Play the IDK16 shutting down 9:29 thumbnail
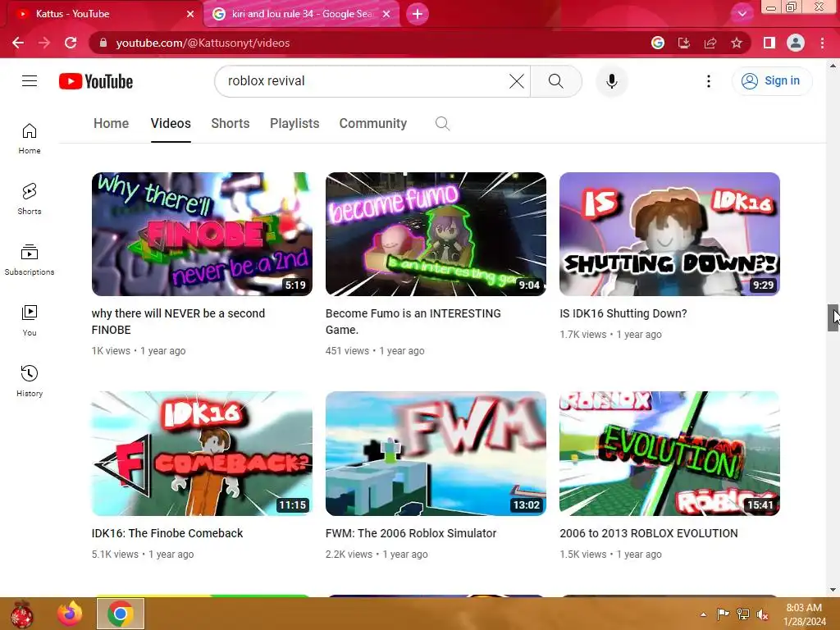 click(669, 234)
